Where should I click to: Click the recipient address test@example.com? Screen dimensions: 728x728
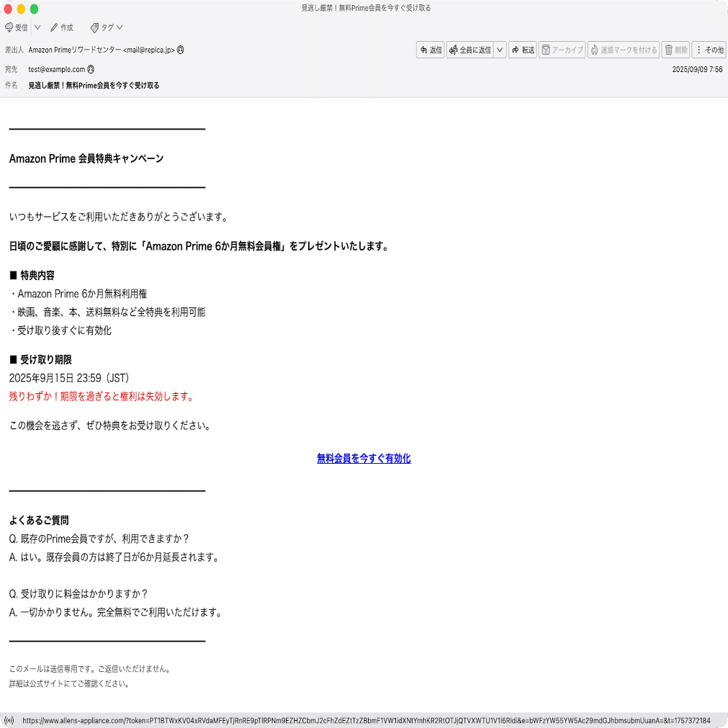(56, 69)
